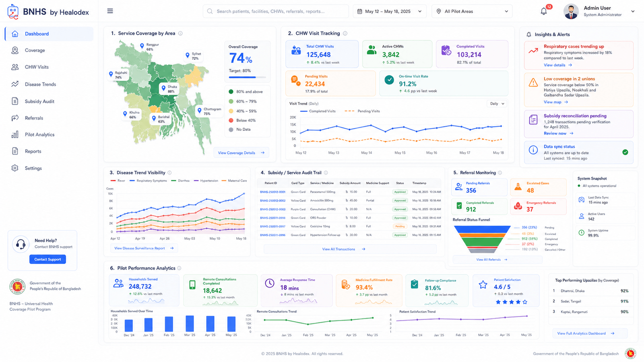Click View Coverage Details link
Screen dimensions: 644x362
[x=241, y=153]
